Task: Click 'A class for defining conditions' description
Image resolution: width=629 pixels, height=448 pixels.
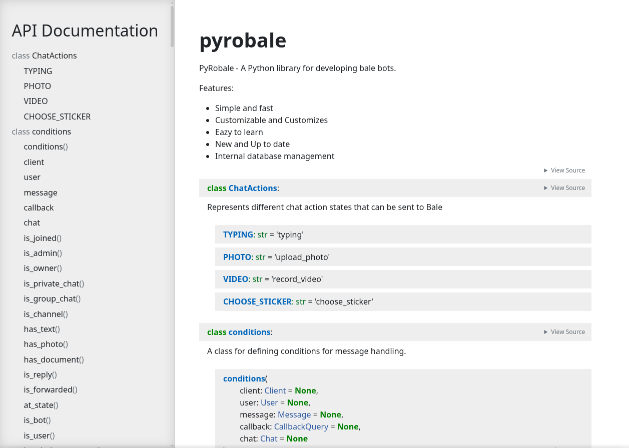Action: point(306,351)
